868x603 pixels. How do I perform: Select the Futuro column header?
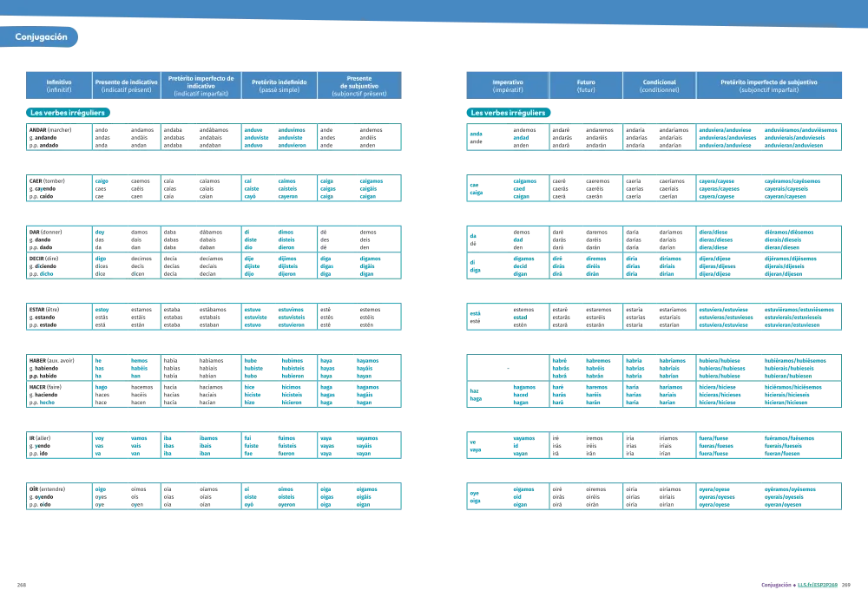(586, 85)
